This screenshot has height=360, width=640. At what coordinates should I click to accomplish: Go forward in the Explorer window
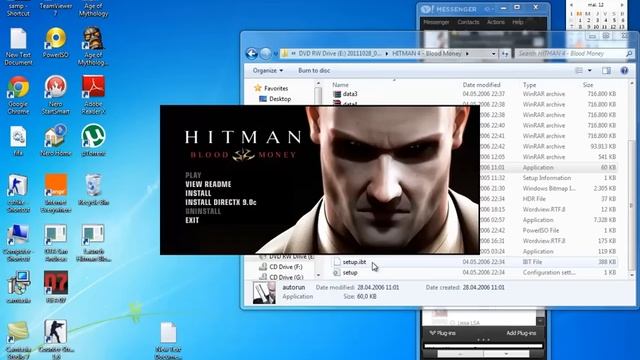click(265, 53)
